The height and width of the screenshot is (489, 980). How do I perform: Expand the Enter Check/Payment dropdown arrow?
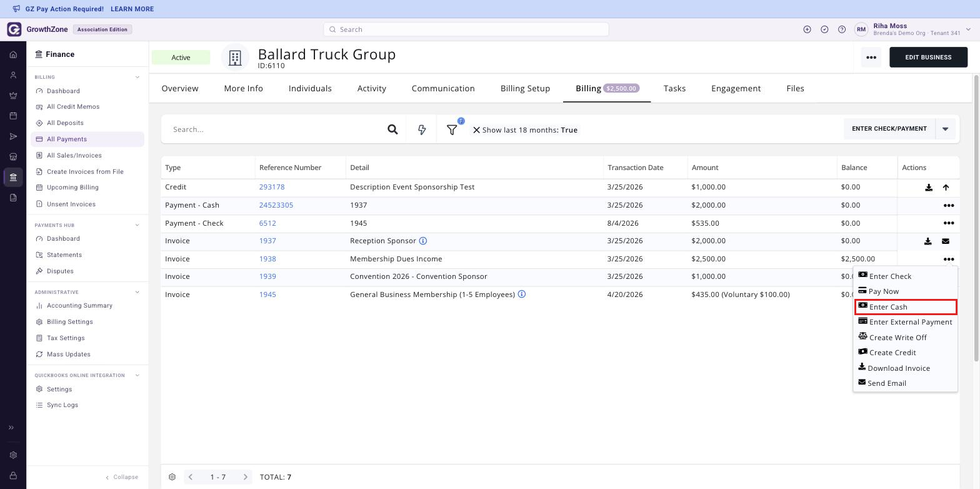click(946, 129)
